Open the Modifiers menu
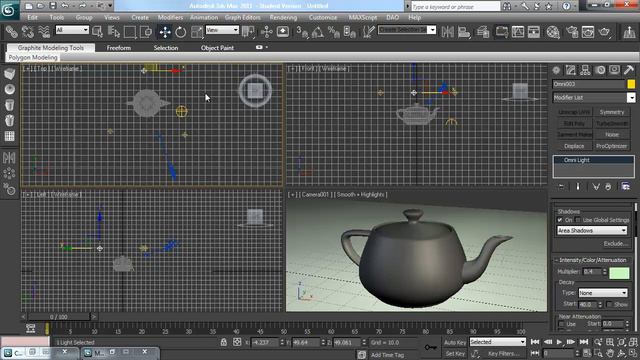 tap(170, 18)
